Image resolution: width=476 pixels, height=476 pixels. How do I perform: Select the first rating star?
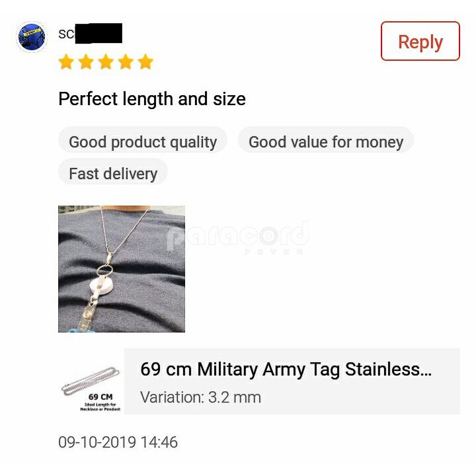click(x=66, y=62)
